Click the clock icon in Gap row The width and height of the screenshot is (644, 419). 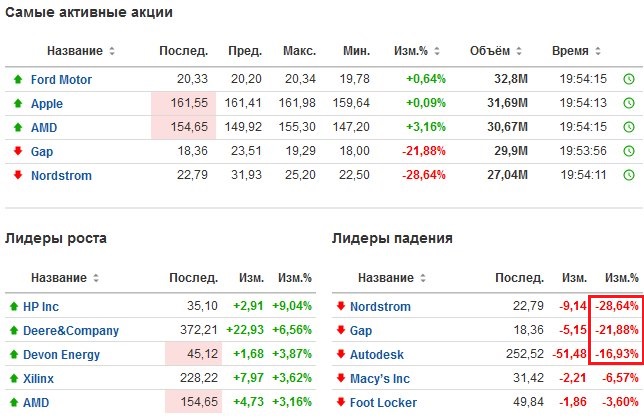click(629, 151)
